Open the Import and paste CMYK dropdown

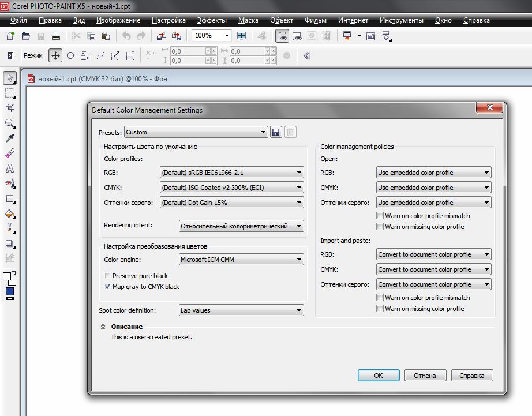pos(433,269)
